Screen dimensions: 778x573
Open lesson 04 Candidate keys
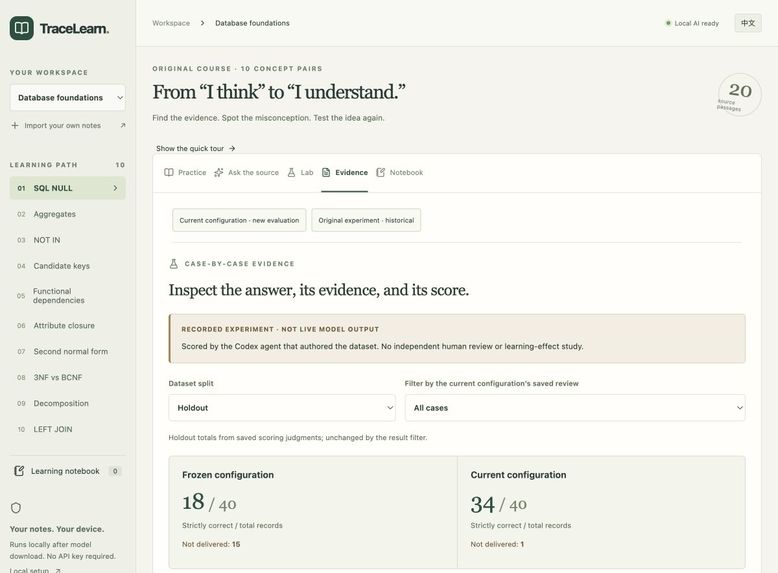[x=67, y=266]
